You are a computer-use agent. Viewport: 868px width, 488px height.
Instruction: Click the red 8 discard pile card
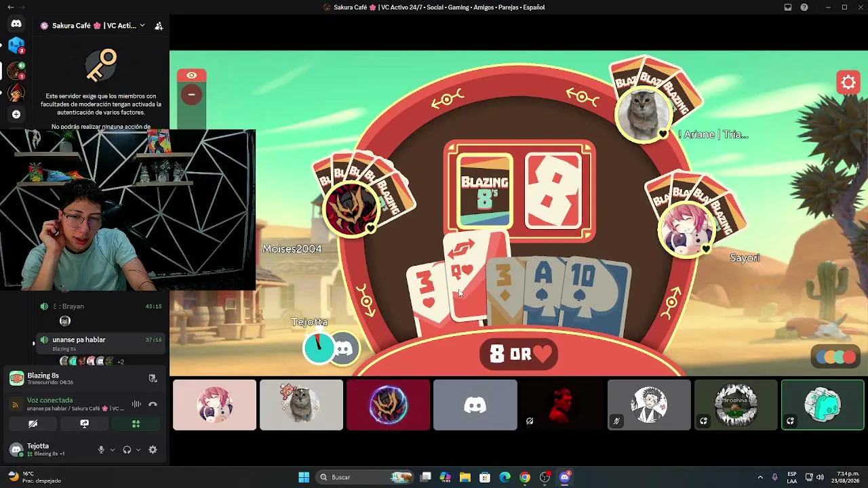point(553,191)
